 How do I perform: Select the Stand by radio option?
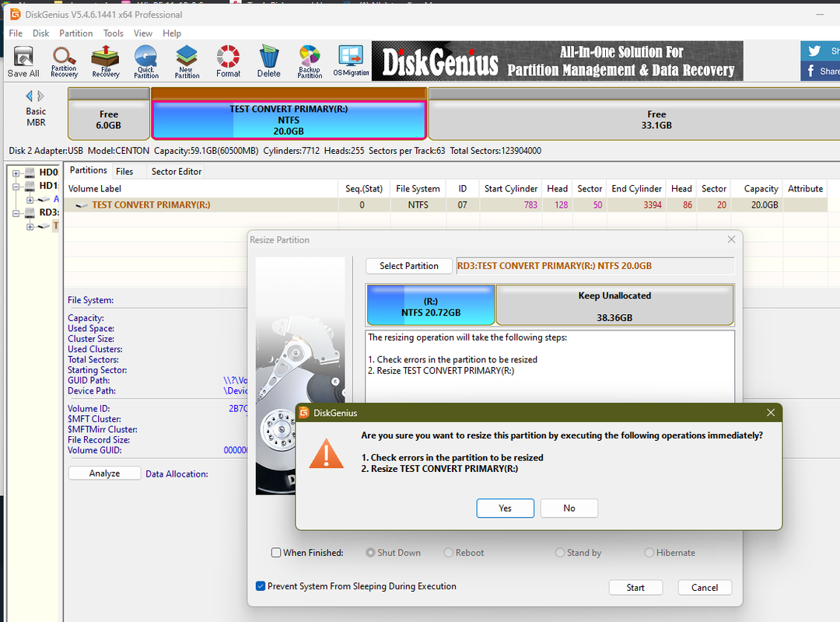(560, 552)
